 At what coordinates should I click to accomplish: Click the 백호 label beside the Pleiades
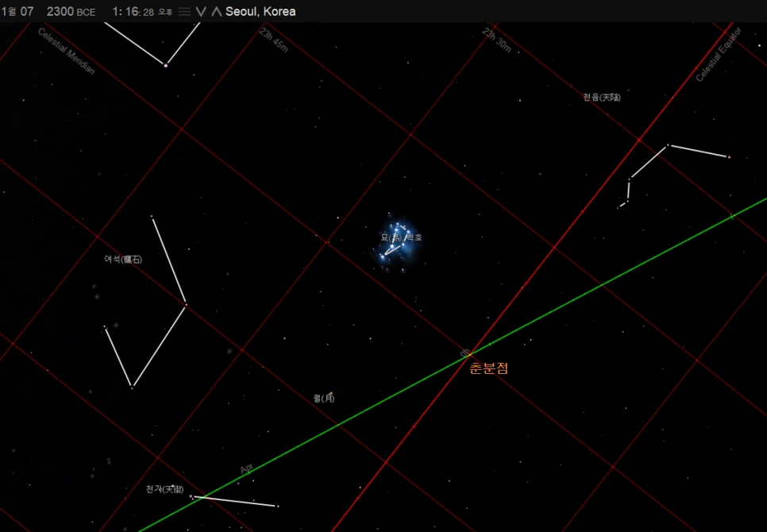coord(414,237)
